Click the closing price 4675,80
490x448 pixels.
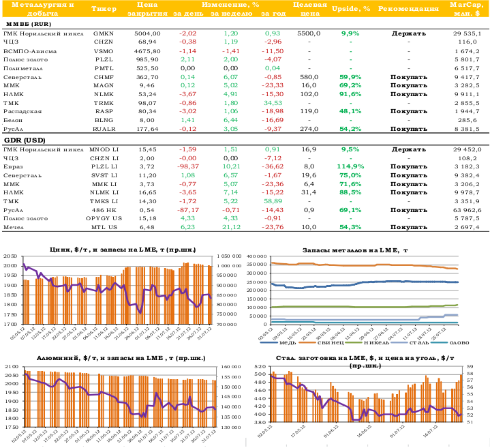147,51
